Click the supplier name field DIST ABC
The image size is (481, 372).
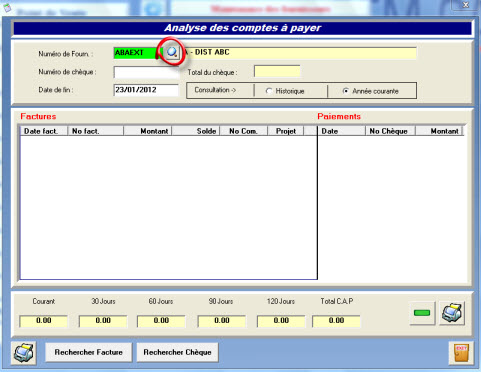300,53
